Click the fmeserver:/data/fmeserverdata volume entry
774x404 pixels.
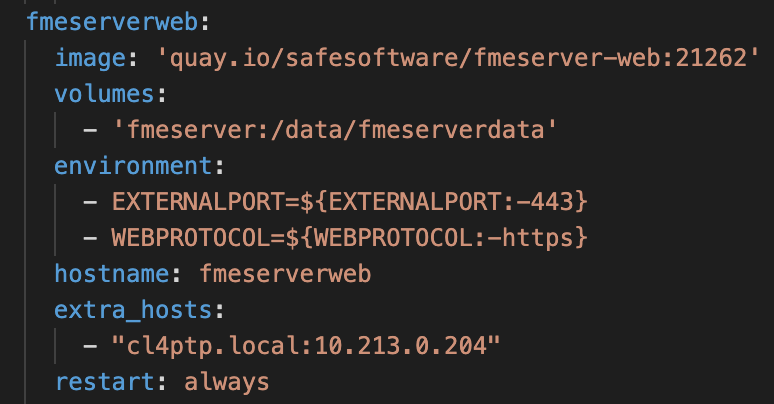click(335, 130)
